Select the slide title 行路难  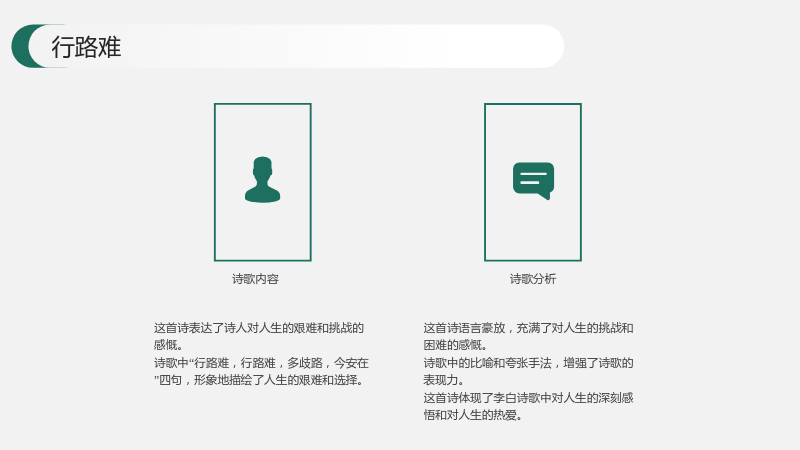click(86, 47)
